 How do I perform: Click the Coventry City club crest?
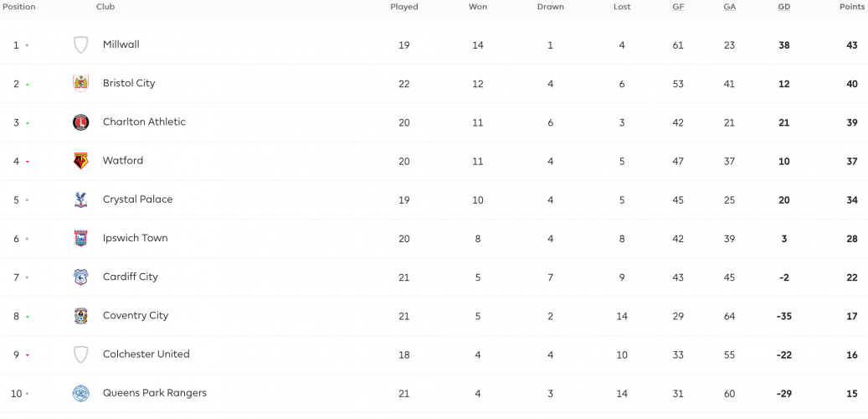point(81,316)
